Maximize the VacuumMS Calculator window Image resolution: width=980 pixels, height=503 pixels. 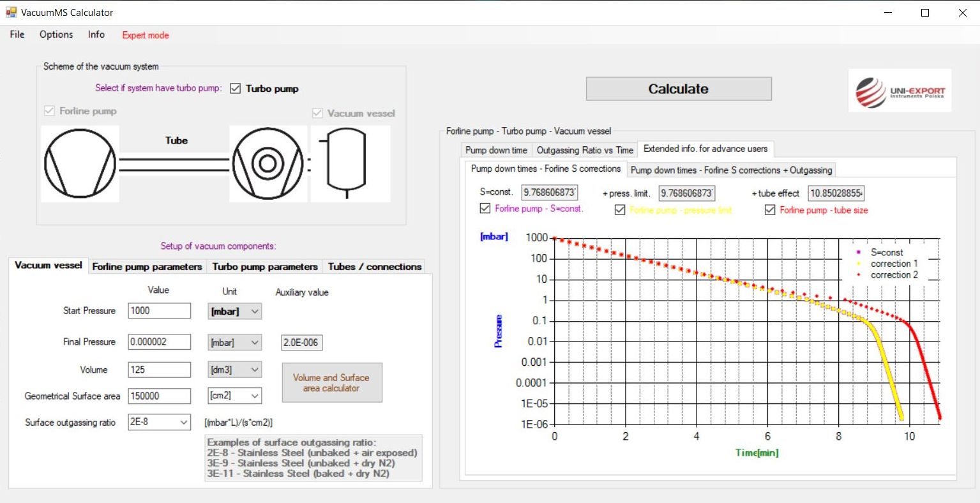click(x=925, y=13)
